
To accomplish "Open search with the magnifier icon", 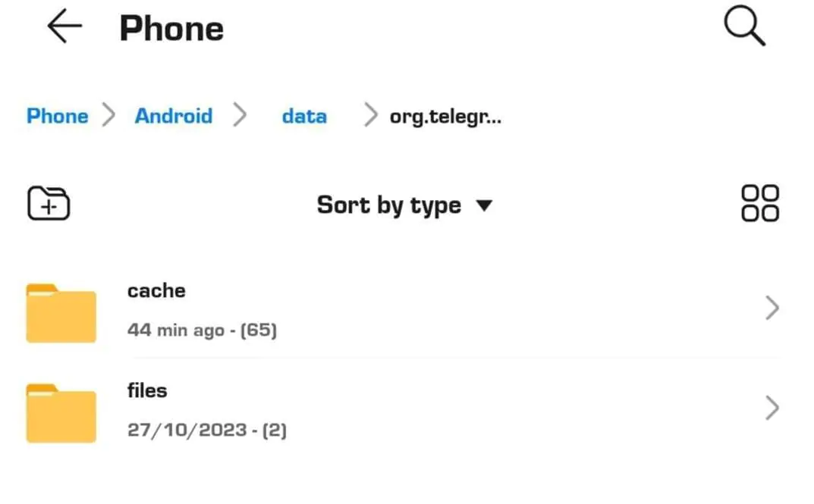I will click(744, 26).
